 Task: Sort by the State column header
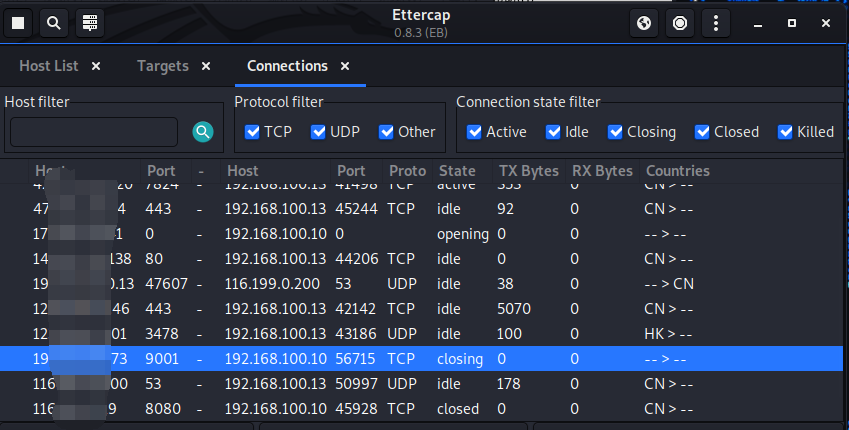[x=457, y=171]
